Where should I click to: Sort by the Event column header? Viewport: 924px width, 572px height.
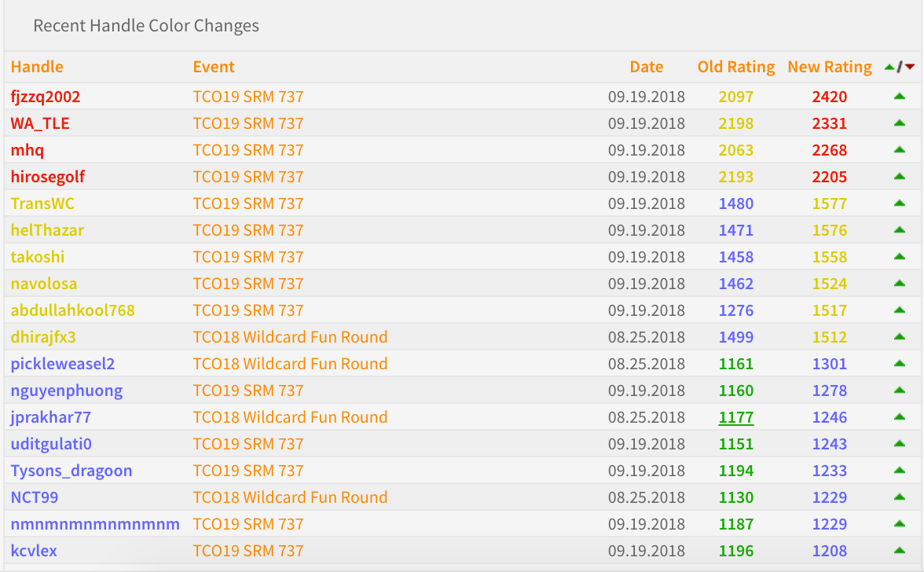pos(214,67)
